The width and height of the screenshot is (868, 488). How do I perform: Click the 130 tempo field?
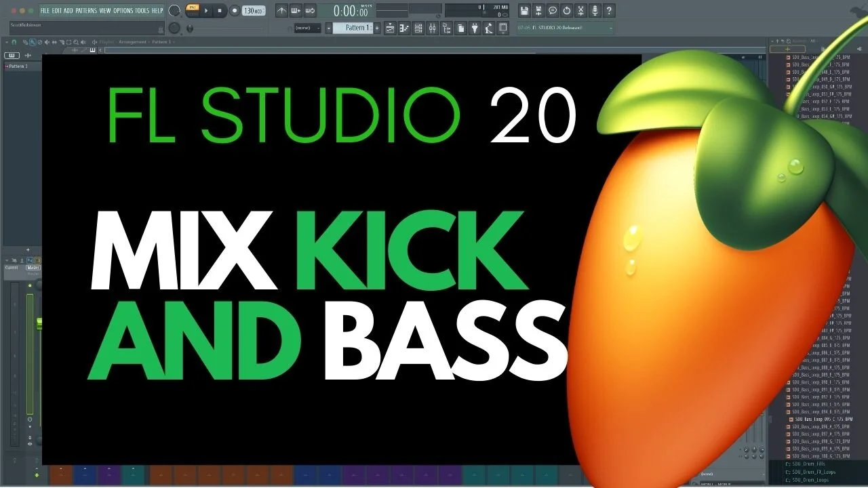253,11
